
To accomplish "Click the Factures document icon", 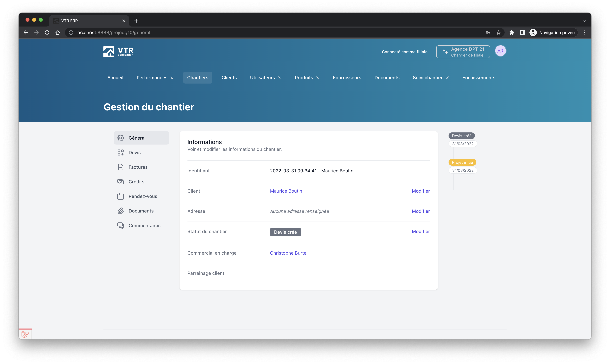I will 121,167.
